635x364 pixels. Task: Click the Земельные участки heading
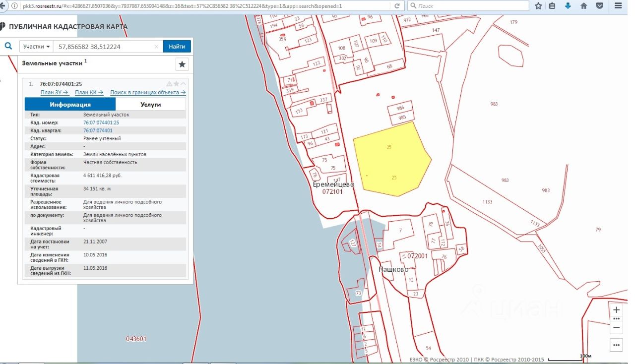52,63
